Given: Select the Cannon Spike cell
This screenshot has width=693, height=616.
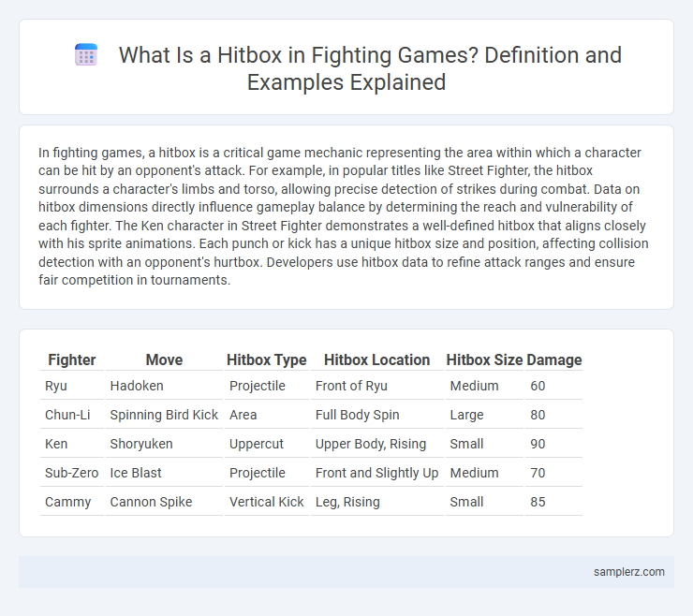Looking at the screenshot, I should pyautogui.click(x=164, y=502).
